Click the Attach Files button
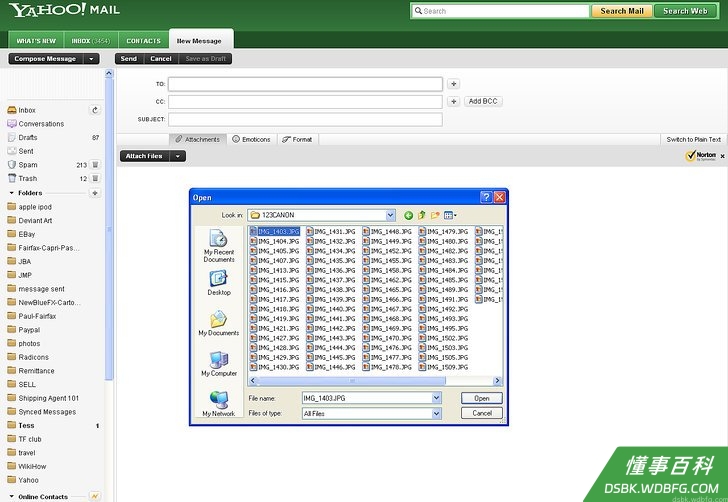728x502 pixels. click(144, 156)
